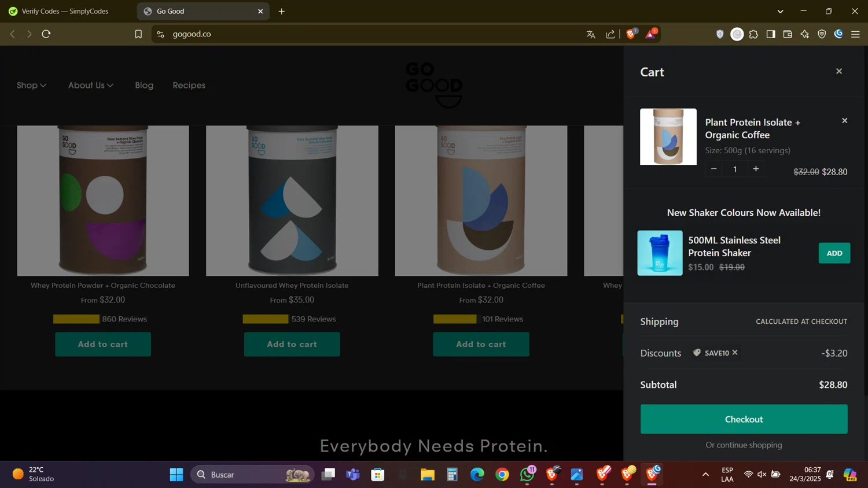
Task: Open a new browser tab
Action: point(282,11)
